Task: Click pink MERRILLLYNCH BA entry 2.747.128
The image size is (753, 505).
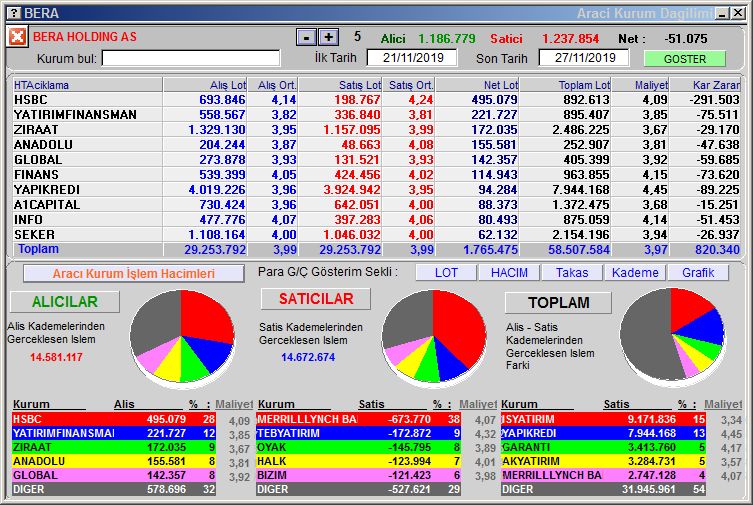Action: point(603,475)
